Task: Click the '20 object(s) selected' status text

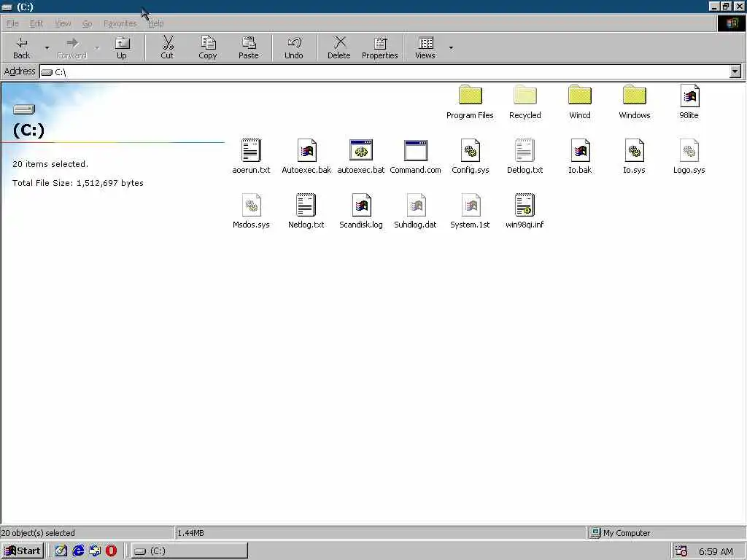Action: [38, 533]
